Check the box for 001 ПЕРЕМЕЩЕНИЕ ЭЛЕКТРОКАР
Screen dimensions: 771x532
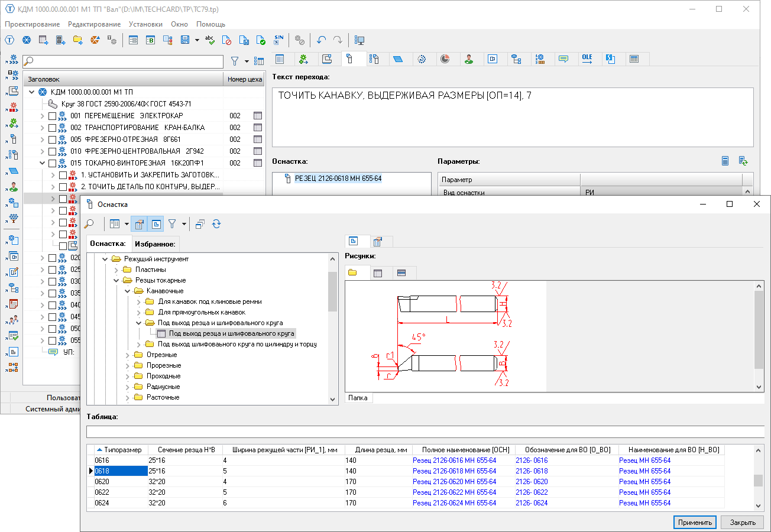coord(52,116)
